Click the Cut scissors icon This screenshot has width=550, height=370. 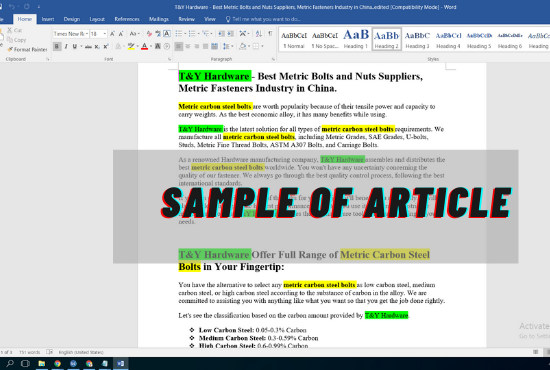point(10,31)
